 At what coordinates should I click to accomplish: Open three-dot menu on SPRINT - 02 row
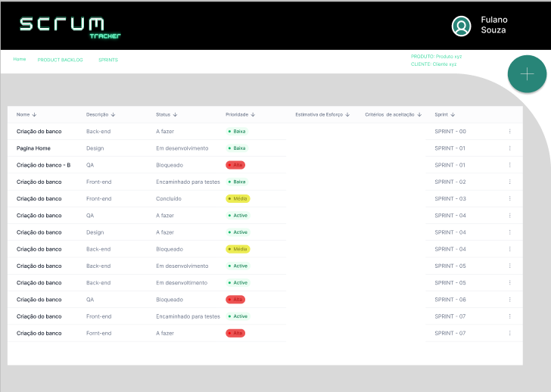point(509,182)
